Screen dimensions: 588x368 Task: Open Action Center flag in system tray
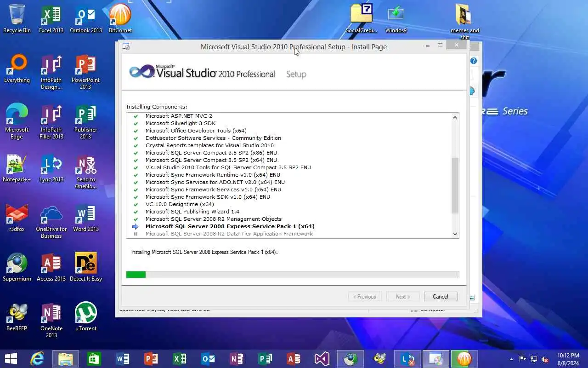tap(523, 359)
